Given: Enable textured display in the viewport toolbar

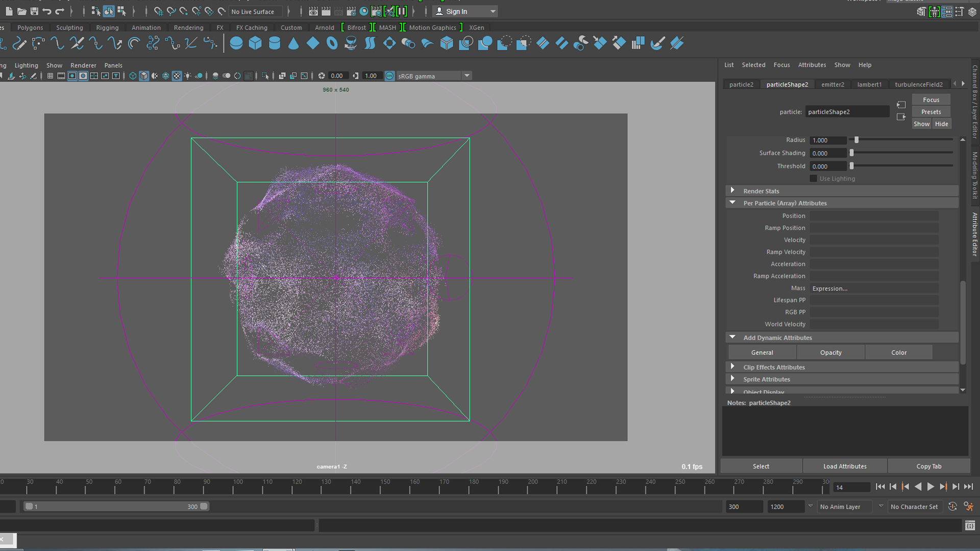Looking at the screenshot, I should pos(177,76).
